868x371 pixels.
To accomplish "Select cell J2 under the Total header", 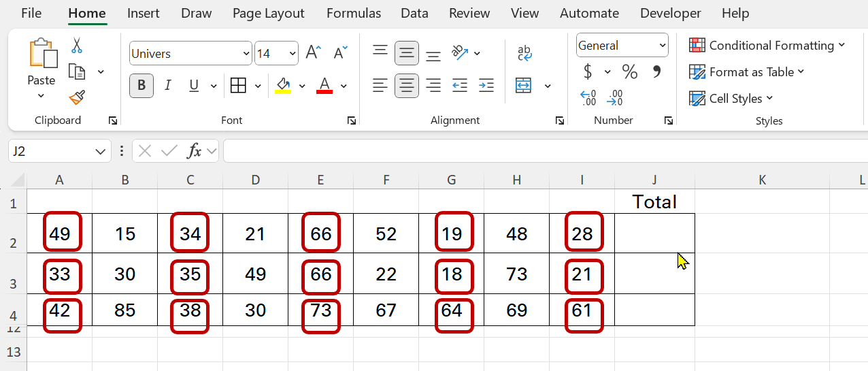I will click(x=654, y=233).
